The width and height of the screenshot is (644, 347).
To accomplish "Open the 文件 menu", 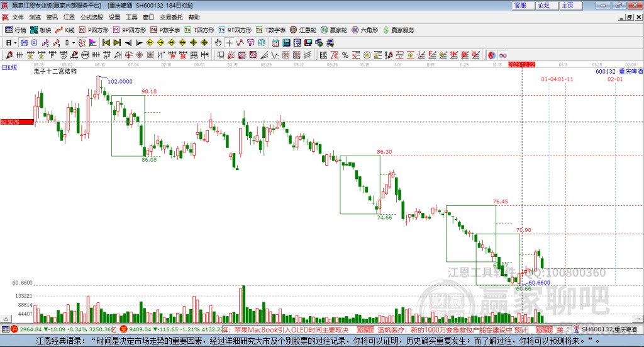I will [18, 17].
